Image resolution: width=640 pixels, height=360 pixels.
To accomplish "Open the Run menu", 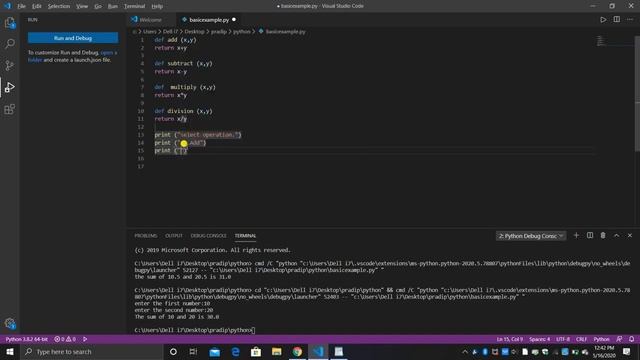I will [113, 6].
